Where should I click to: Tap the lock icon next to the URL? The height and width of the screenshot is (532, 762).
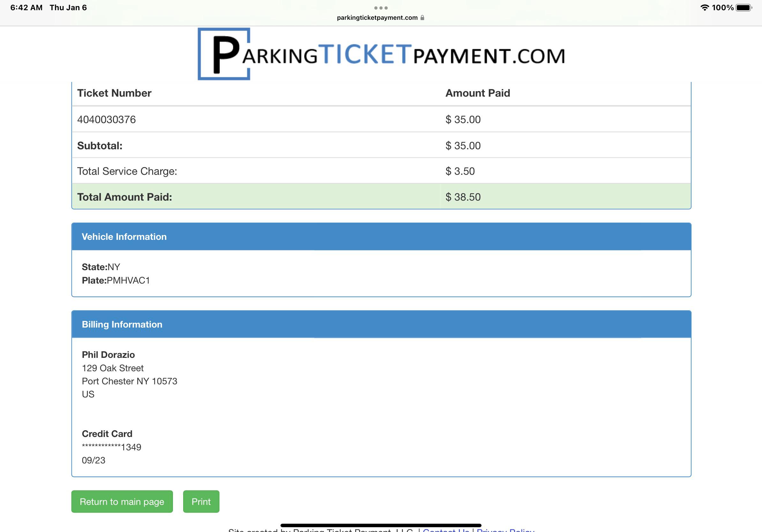(x=422, y=18)
